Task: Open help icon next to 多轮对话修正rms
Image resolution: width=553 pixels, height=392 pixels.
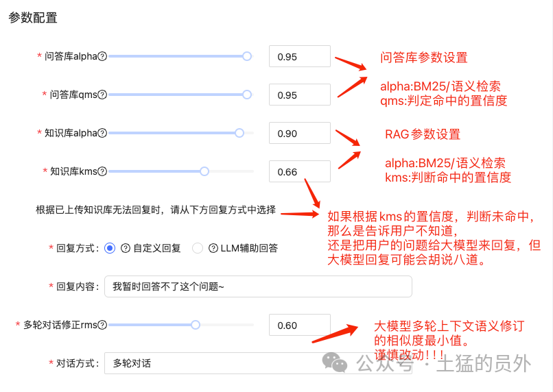Action: coord(102,325)
